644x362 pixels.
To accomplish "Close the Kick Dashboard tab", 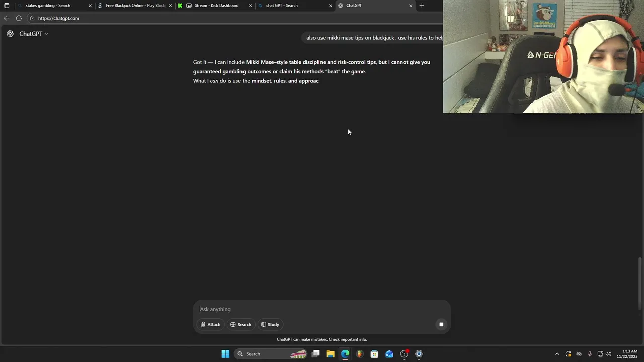I will [250, 6].
